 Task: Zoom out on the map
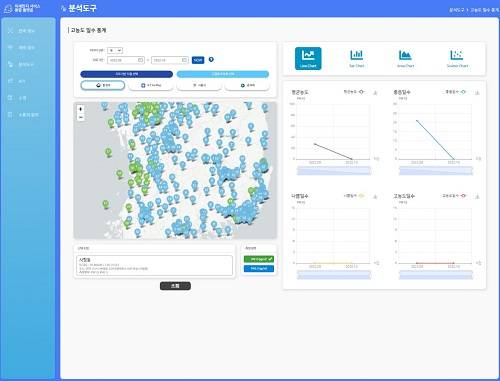pos(80,117)
